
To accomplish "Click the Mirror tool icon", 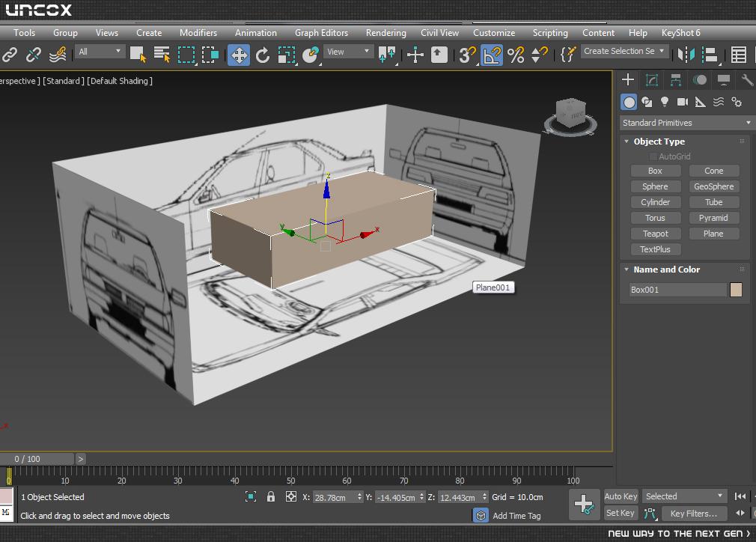I will tap(686, 55).
